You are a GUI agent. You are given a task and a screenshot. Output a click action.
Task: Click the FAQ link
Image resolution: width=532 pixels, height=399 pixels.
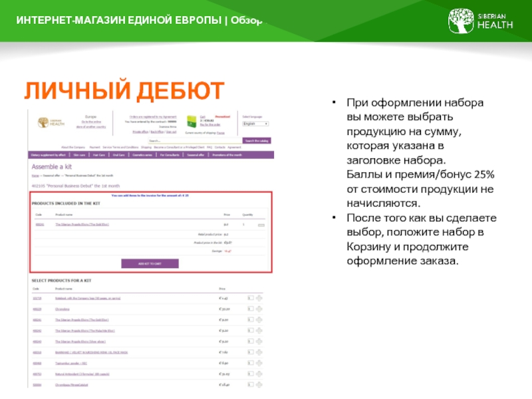pos(209,148)
